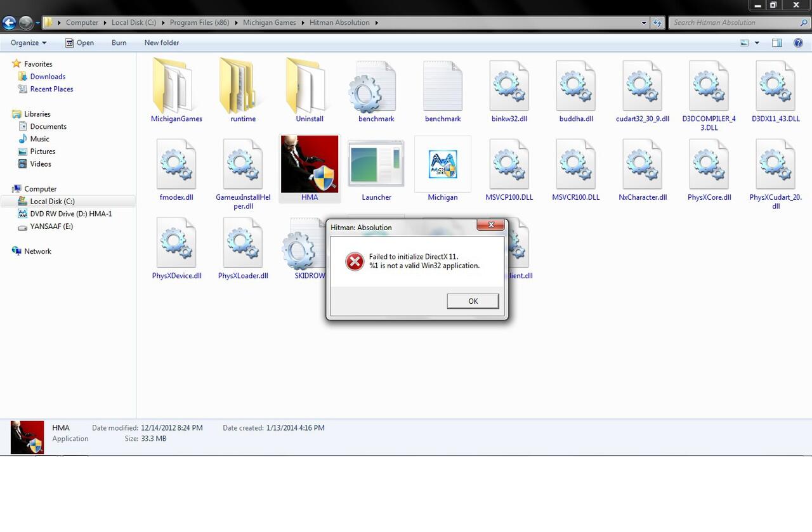This screenshot has width=812, height=532.
Task: Go to Computer in the breadcrumb
Action: (x=82, y=23)
